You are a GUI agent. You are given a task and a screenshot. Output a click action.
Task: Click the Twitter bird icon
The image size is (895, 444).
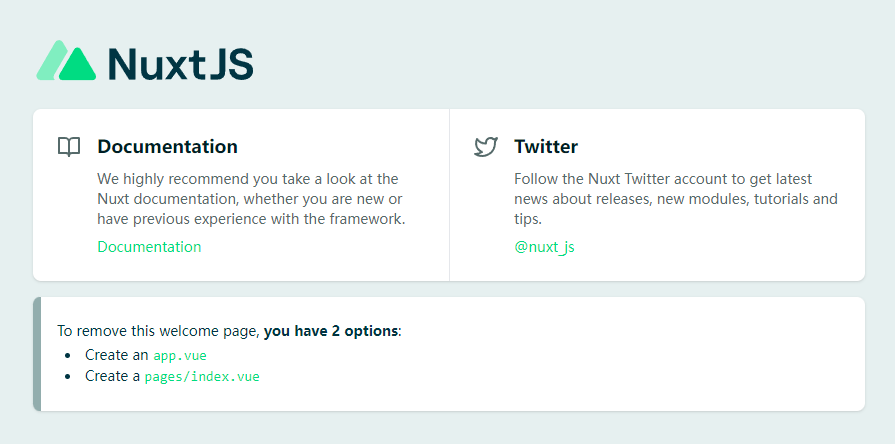point(486,147)
